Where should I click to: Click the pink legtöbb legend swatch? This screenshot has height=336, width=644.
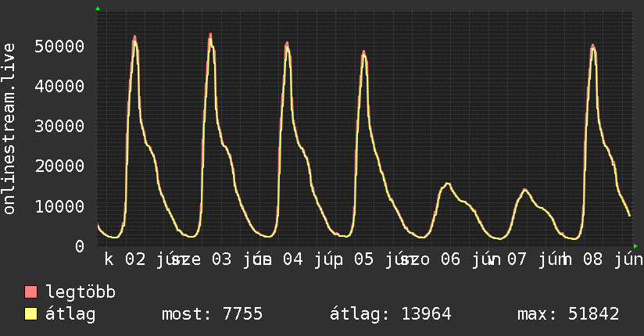[30, 292]
